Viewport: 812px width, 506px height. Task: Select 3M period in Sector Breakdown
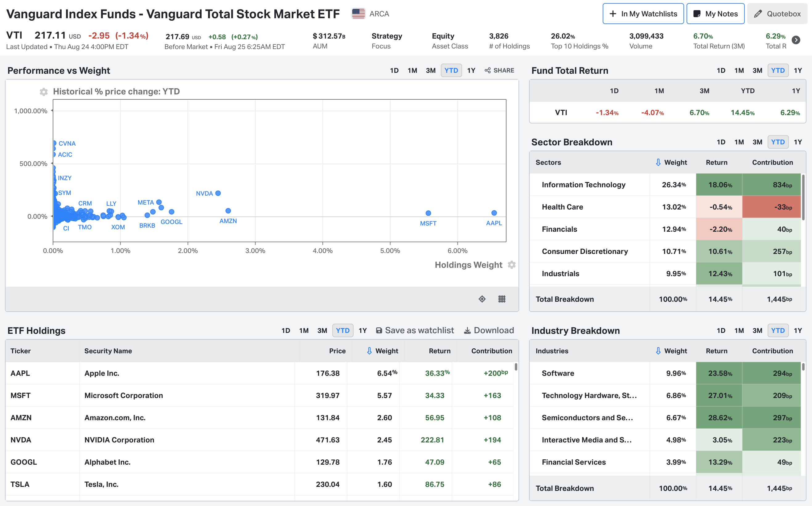tap(757, 142)
